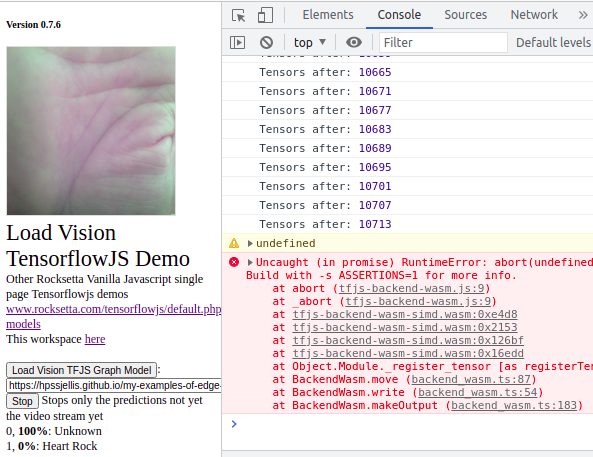Open the Sources tab

coord(466,15)
